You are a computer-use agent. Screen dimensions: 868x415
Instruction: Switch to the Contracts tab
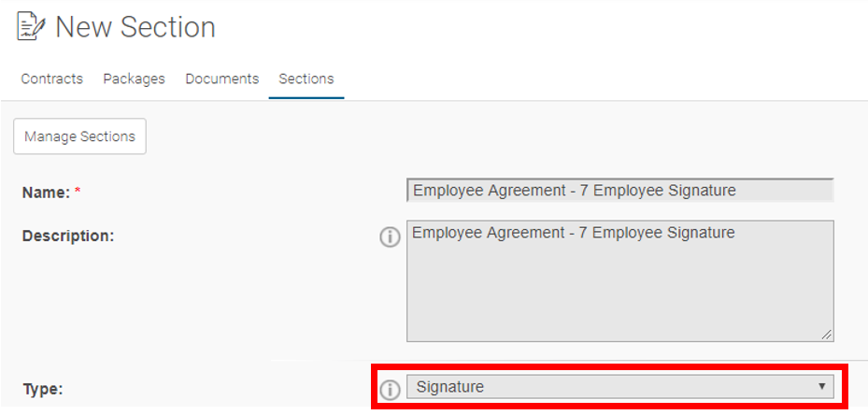(x=52, y=79)
